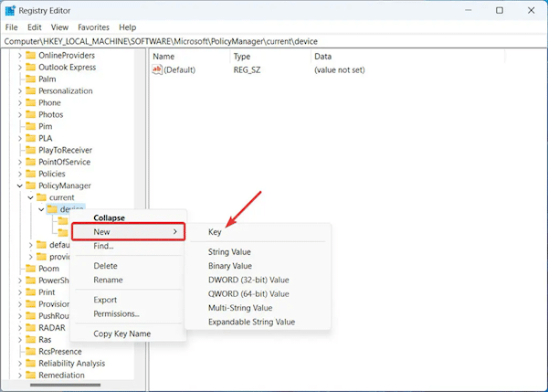Choose Copy Key Name from context menu
Viewport: 548px width, 392px height.
(x=121, y=334)
